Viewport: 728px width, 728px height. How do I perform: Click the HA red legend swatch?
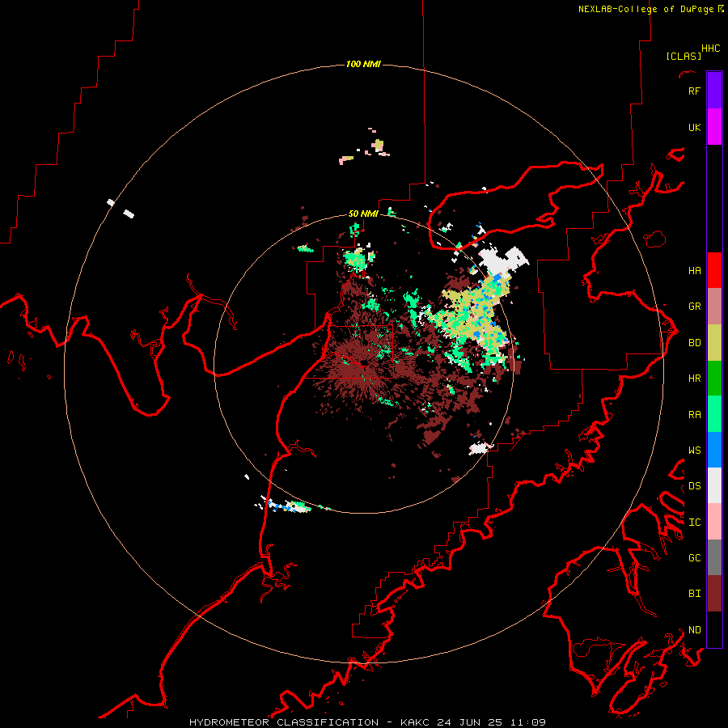coord(714,270)
